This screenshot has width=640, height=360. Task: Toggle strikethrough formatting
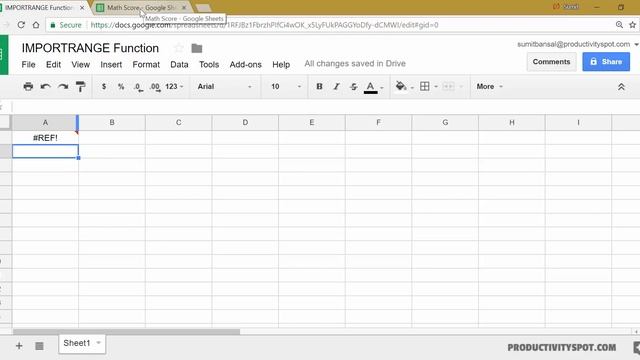[353, 87]
